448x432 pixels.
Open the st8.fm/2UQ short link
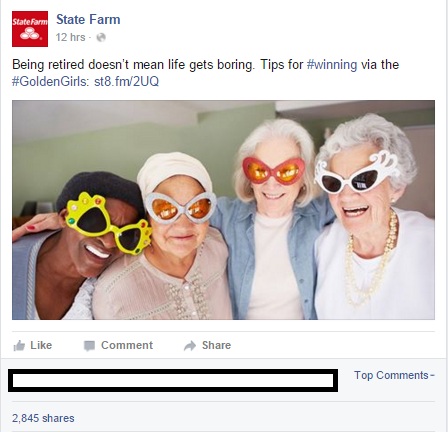click(126, 81)
